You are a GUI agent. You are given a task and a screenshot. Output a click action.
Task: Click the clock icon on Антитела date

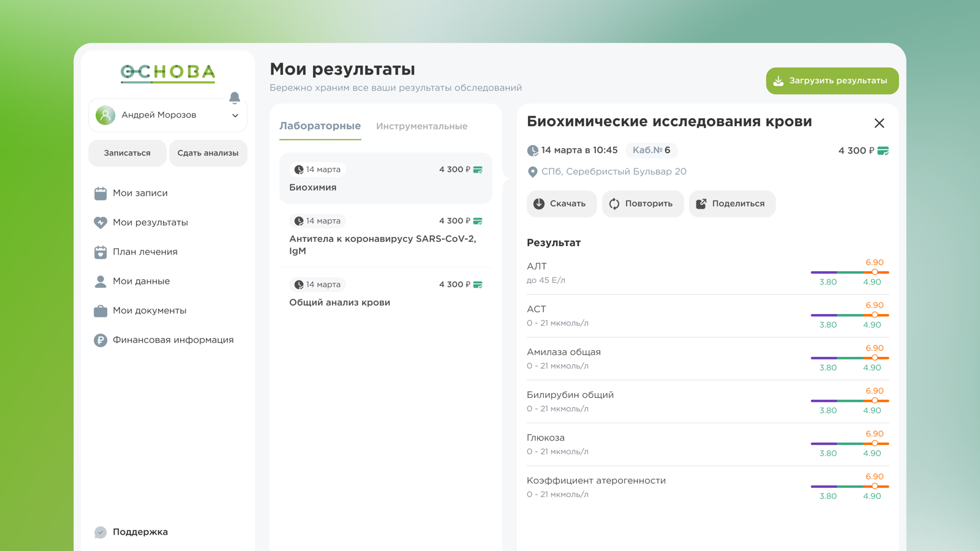pos(299,221)
